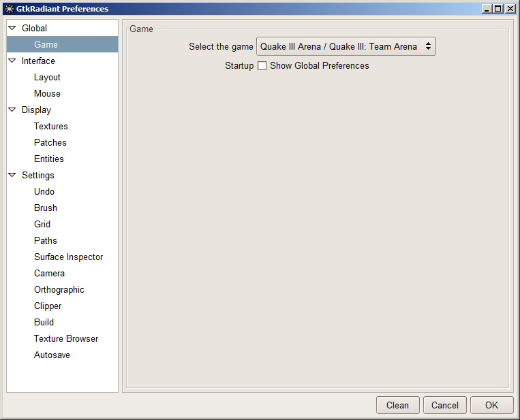Close the GtkRadiant Preferences window
The height and width of the screenshot is (420, 520).
pyautogui.click(x=510, y=9)
